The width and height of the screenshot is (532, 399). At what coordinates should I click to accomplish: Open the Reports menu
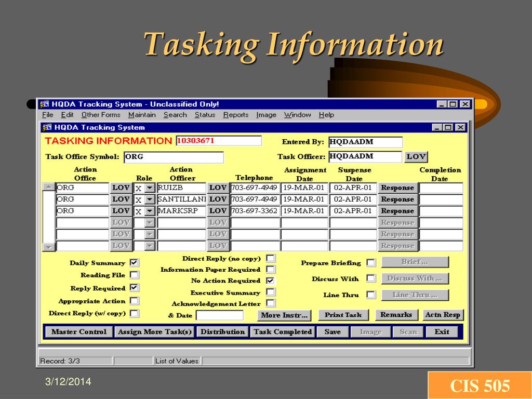click(236, 115)
